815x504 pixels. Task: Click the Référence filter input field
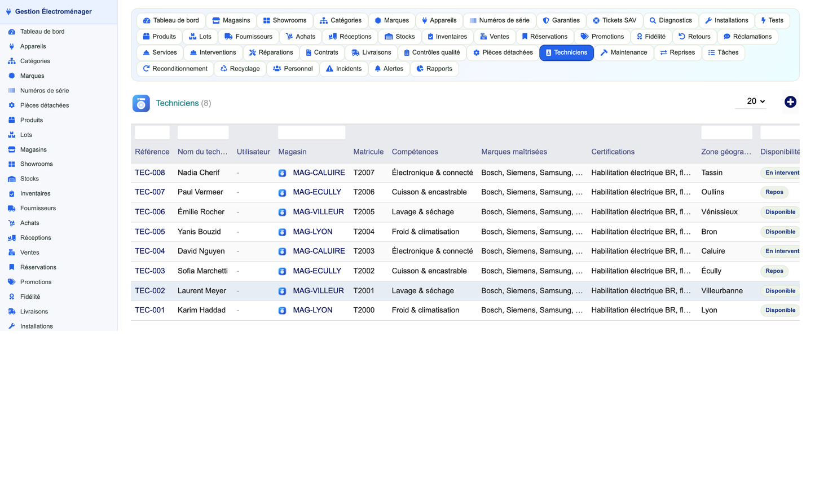(x=152, y=132)
